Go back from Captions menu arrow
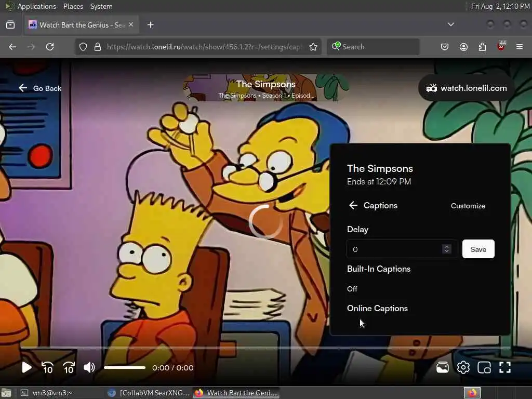Viewport: 532px width, 399px height. 353,205
